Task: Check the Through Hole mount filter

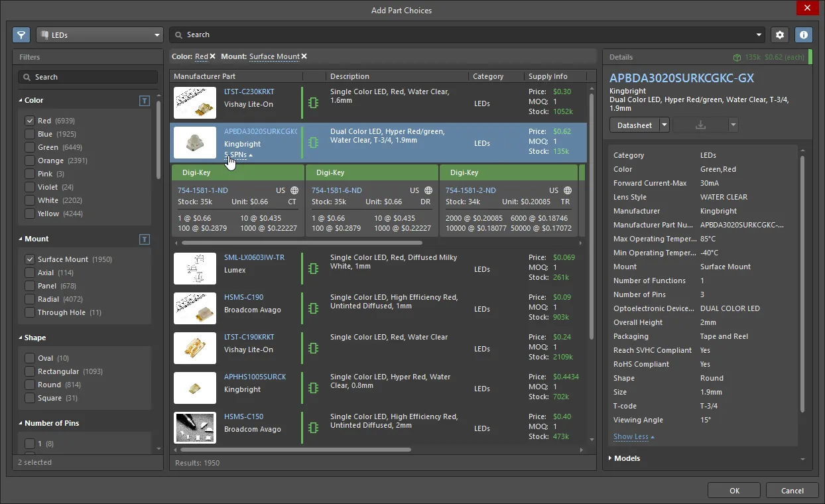Action: (29, 312)
